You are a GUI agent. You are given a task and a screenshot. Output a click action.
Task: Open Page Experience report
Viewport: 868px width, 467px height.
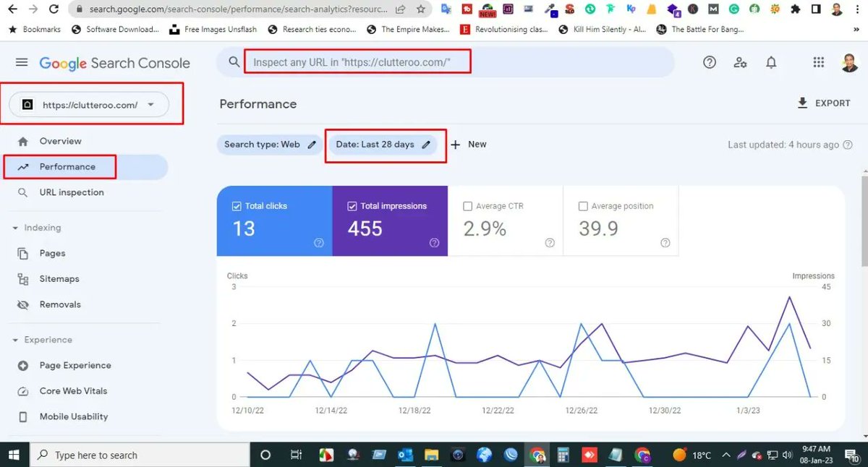point(75,365)
